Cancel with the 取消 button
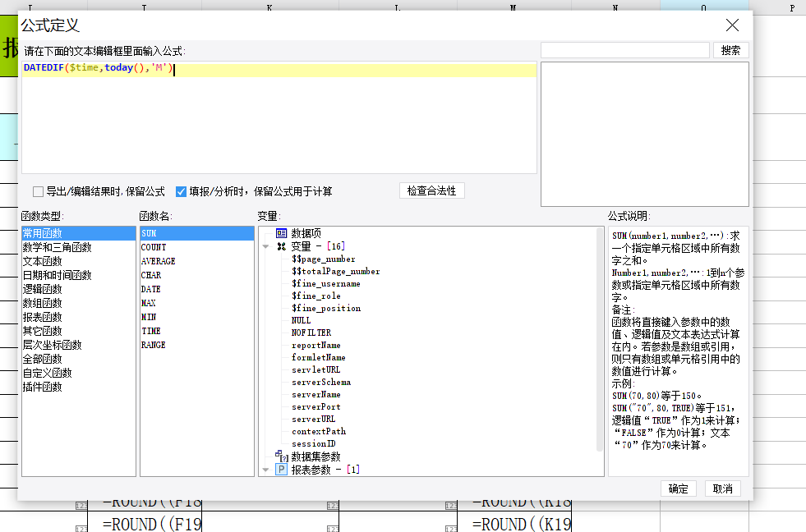The image size is (806, 532). (x=723, y=488)
